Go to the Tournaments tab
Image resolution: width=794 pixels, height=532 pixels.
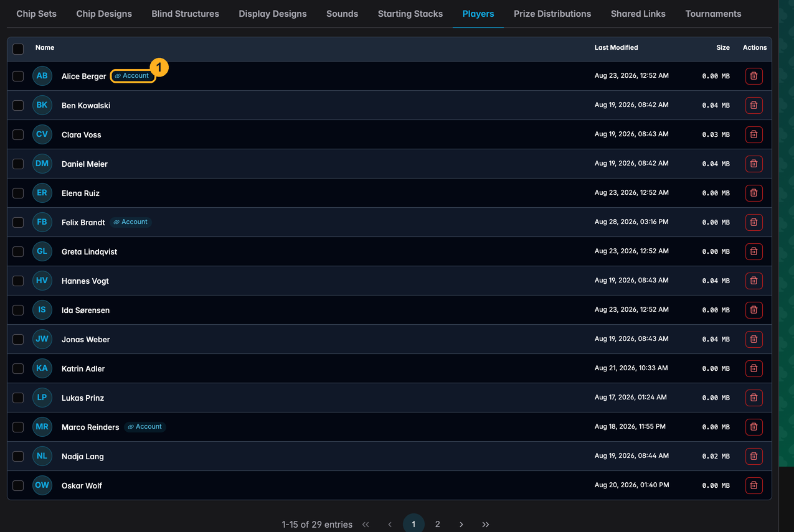[x=713, y=14]
